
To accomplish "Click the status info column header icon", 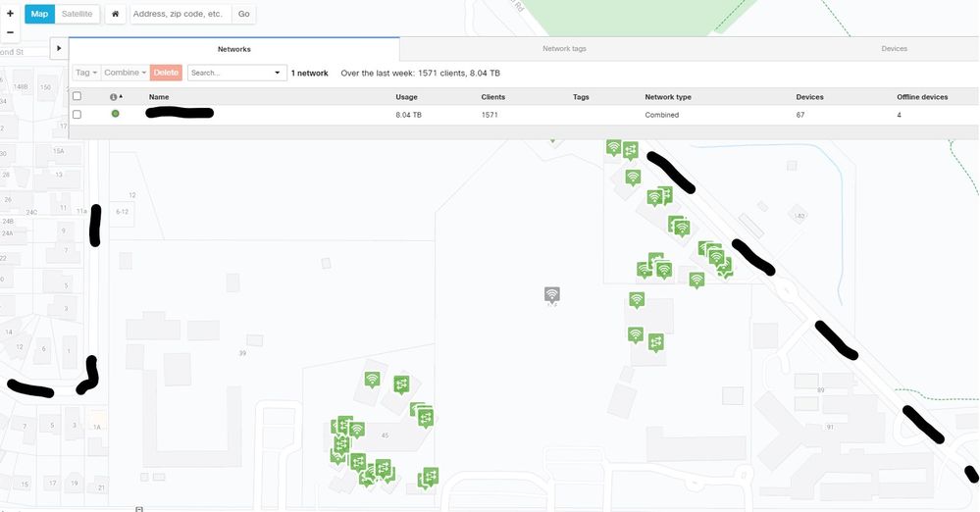I will pos(114,97).
